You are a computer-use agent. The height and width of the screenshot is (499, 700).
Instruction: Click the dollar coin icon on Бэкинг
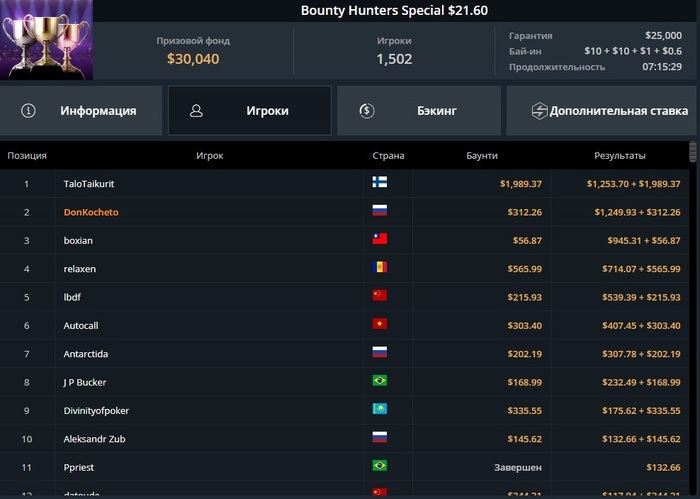367,111
